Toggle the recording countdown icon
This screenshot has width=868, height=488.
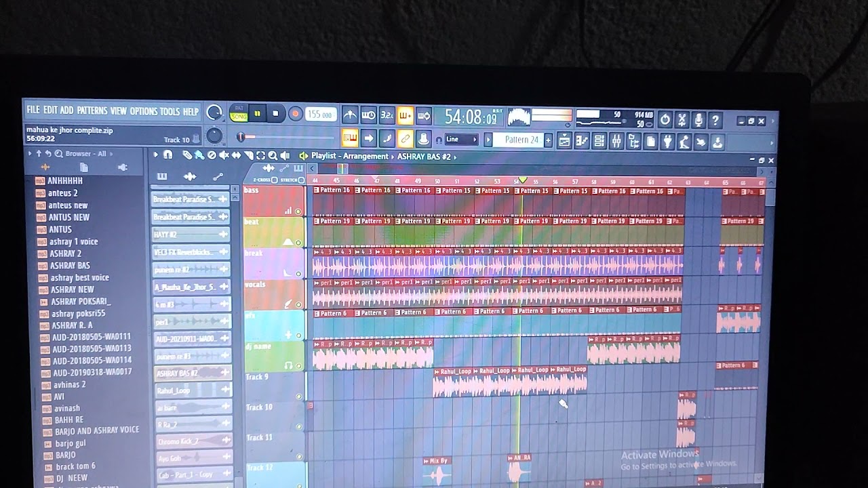click(387, 115)
